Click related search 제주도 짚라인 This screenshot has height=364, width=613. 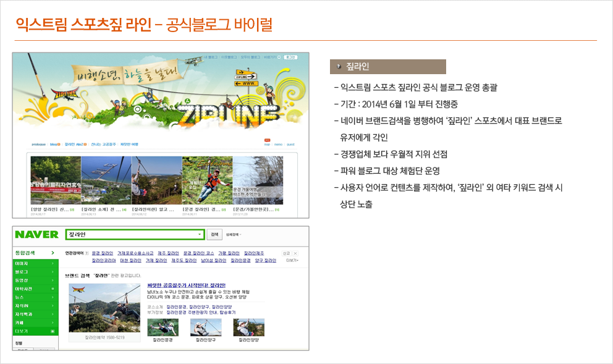click(x=184, y=260)
